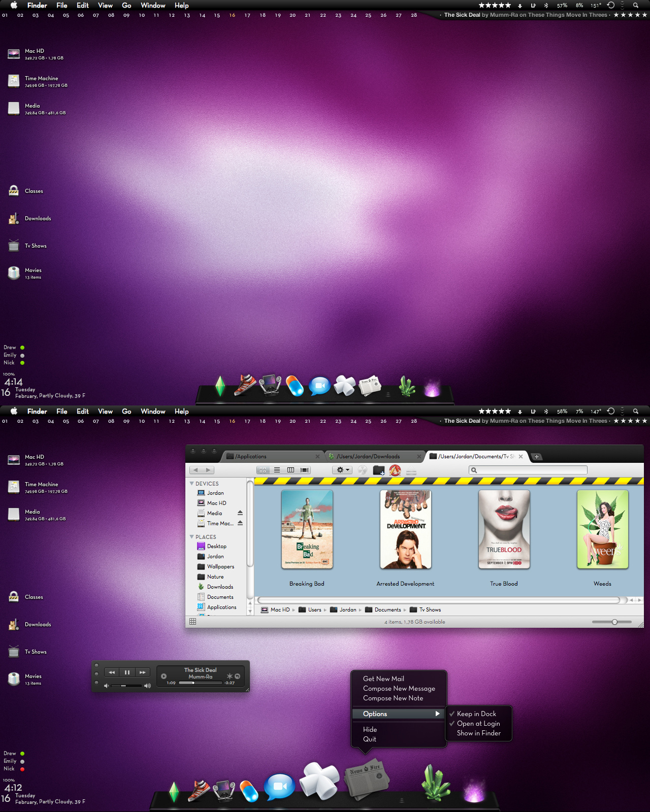Choose Get New Mail from context menu

pos(399,679)
